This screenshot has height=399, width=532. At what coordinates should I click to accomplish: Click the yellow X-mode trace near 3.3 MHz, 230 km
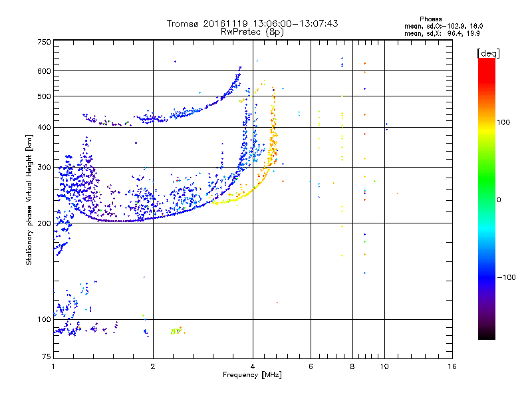(224, 201)
